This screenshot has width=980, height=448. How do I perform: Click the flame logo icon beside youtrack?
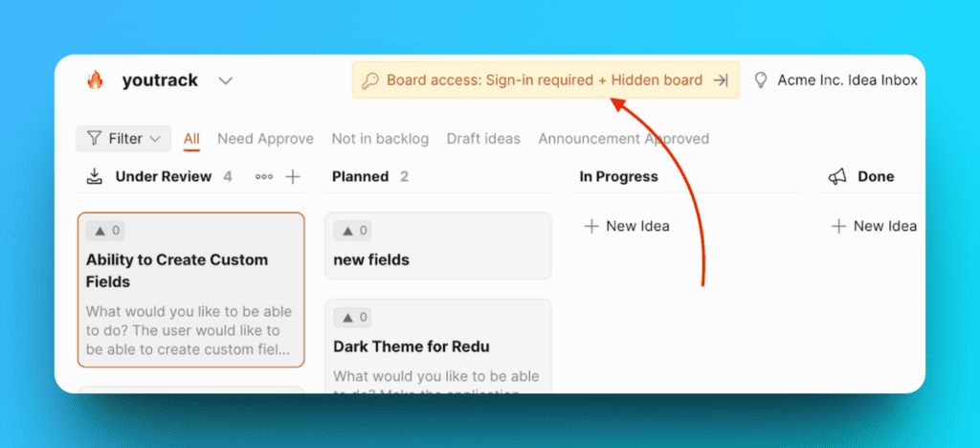95,80
